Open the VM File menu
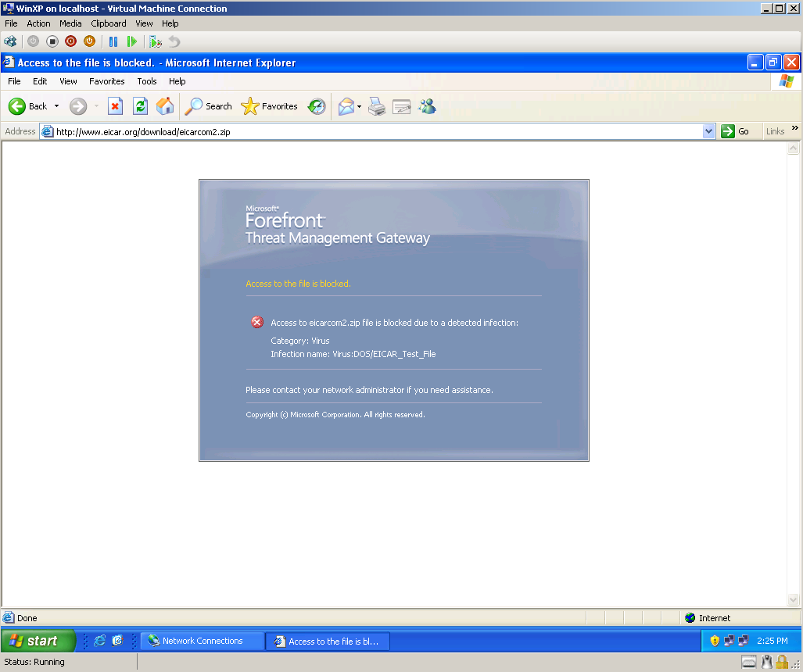The image size is (803, 672). tap(11, 23)
